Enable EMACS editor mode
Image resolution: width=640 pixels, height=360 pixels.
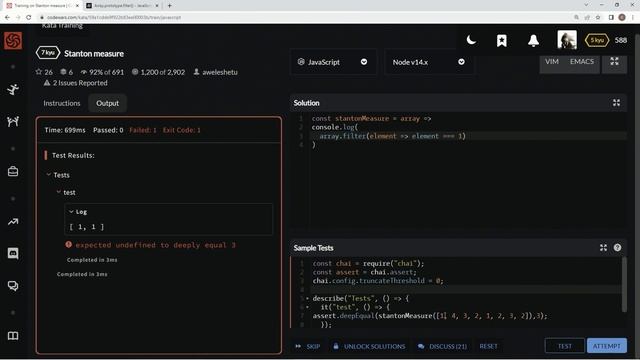pos(582,62)
